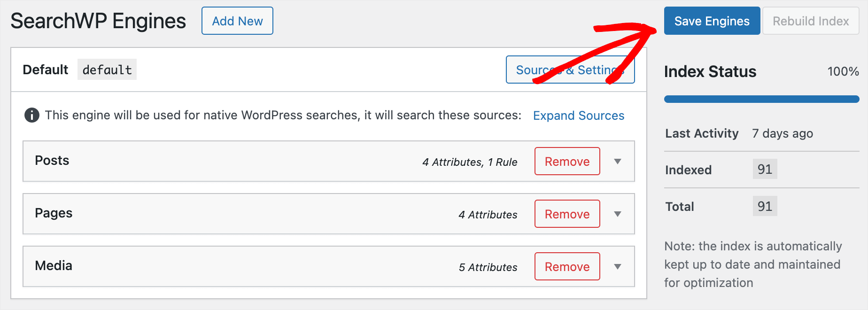Select the Media source row label
The height and width of the screenshot is (310, 868).
pyautogui.click(x=54, y=266)
